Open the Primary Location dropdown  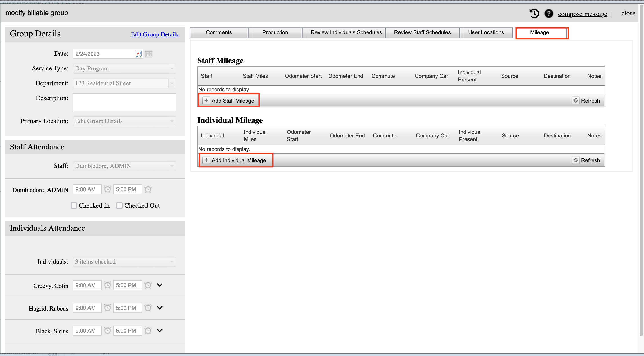click(x=125, y=121)
